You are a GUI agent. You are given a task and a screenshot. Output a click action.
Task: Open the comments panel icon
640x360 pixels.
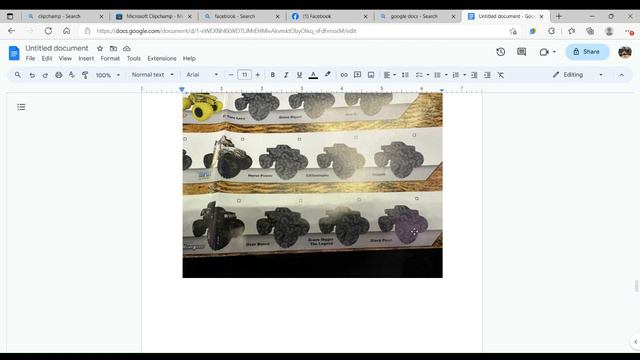pos(522,52)
